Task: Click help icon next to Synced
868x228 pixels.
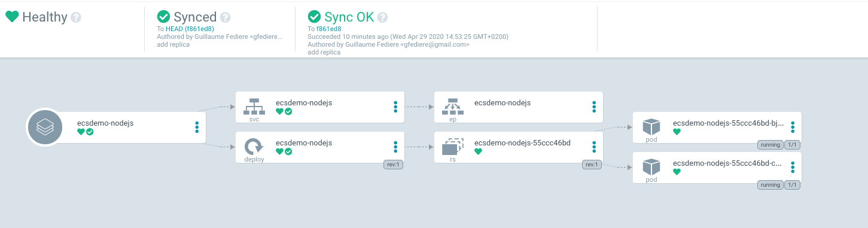Action: [225, 17]
